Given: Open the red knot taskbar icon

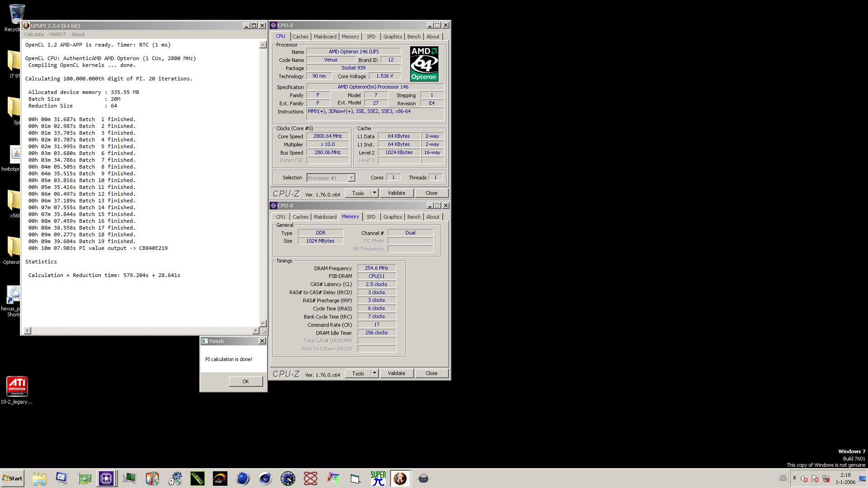Looking at the screenshot, I should click(x=311, y=479).
